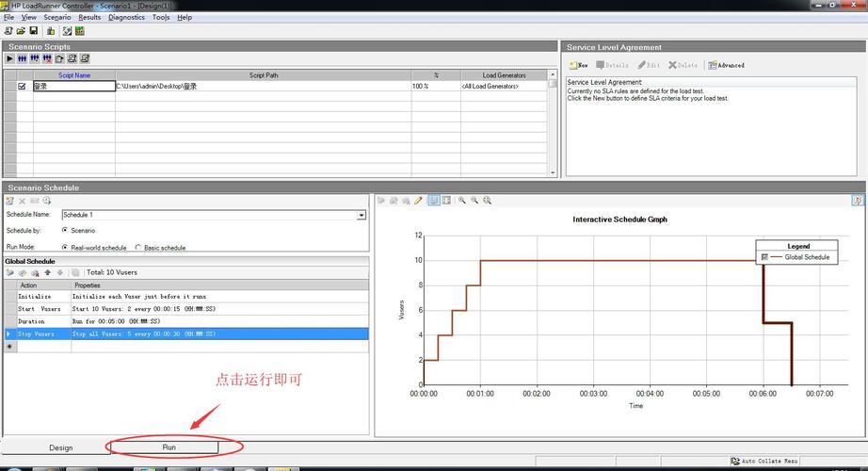Click the Edit button in SLA panel
This screenshot has width=868, height=471.
pos(649,65)
